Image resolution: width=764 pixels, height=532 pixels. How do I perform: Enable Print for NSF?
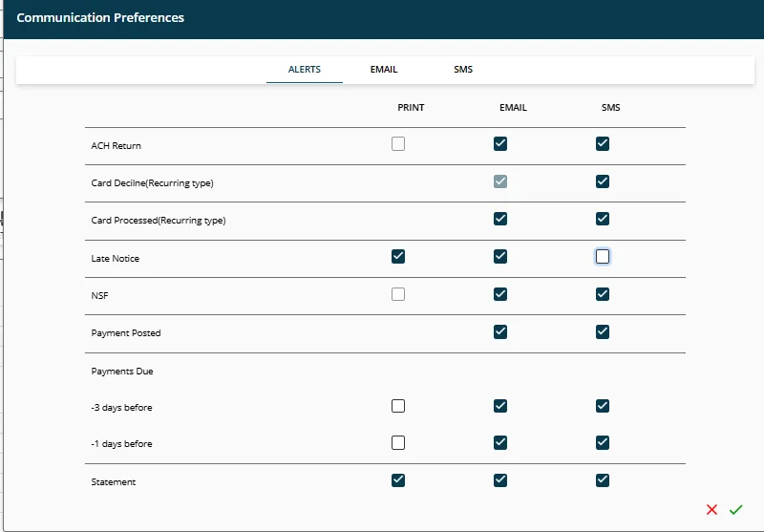pos(398,294)
